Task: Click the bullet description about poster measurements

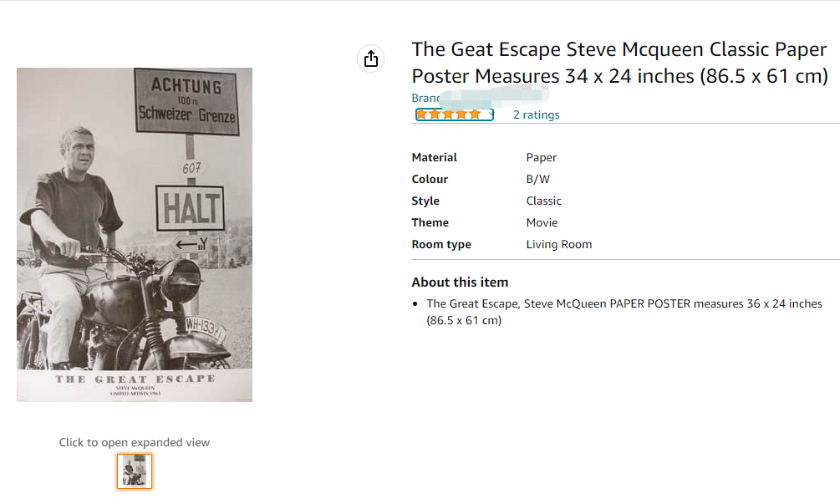Action: click(624, 311)
